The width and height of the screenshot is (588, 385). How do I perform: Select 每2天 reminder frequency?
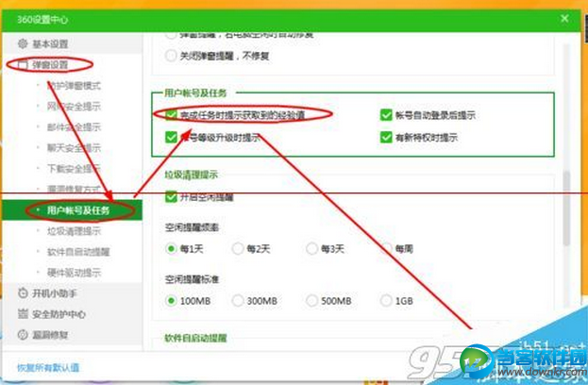238,248
